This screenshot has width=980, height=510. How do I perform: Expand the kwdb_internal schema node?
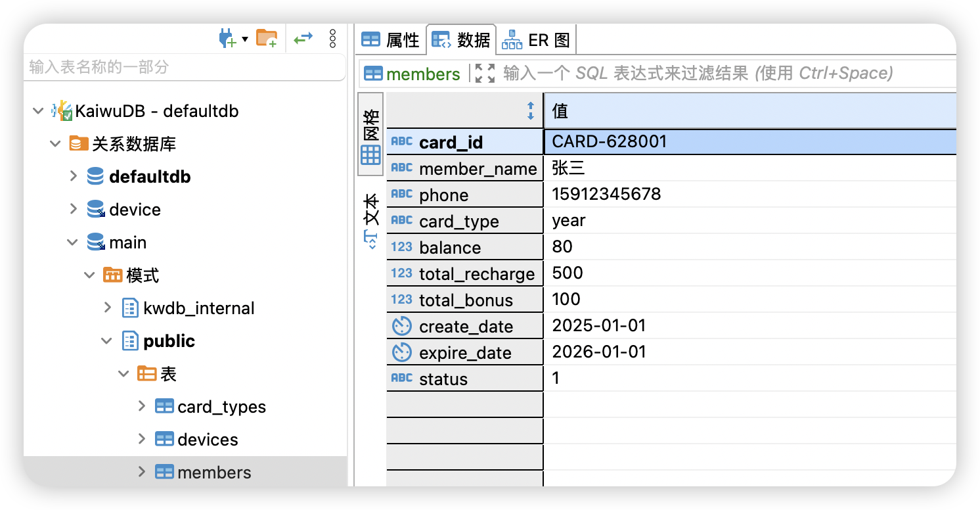[108, 308]
